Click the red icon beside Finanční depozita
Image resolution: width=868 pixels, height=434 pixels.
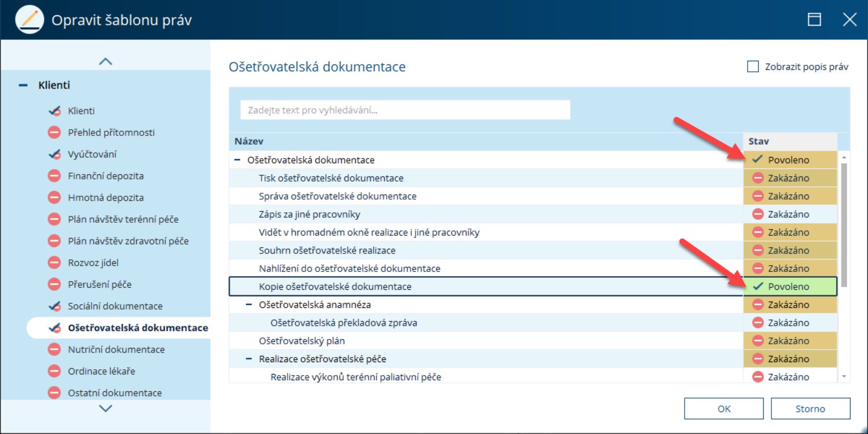coord(54,176)
